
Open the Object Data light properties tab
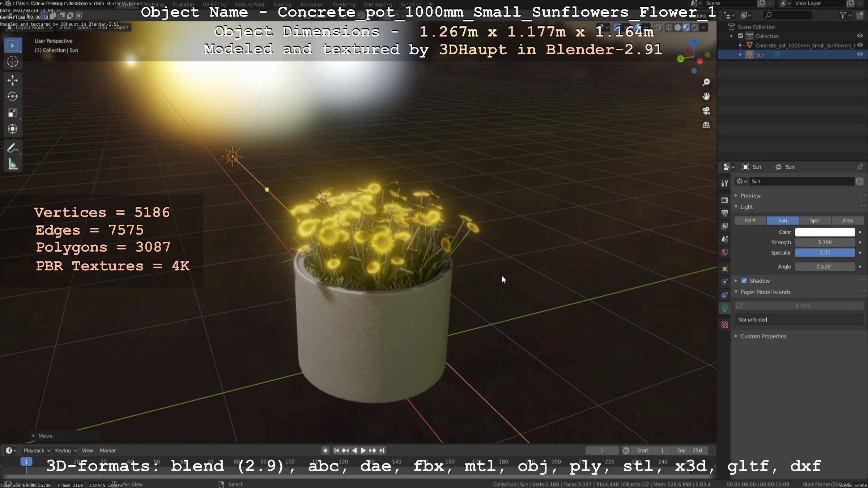tap(724, 308)
